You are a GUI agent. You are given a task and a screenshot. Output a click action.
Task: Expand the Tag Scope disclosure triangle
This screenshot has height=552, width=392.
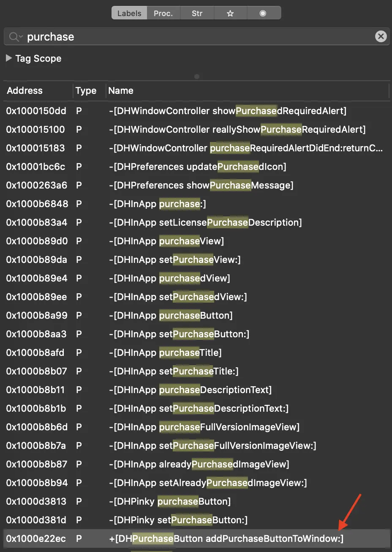tap(8, 58)
